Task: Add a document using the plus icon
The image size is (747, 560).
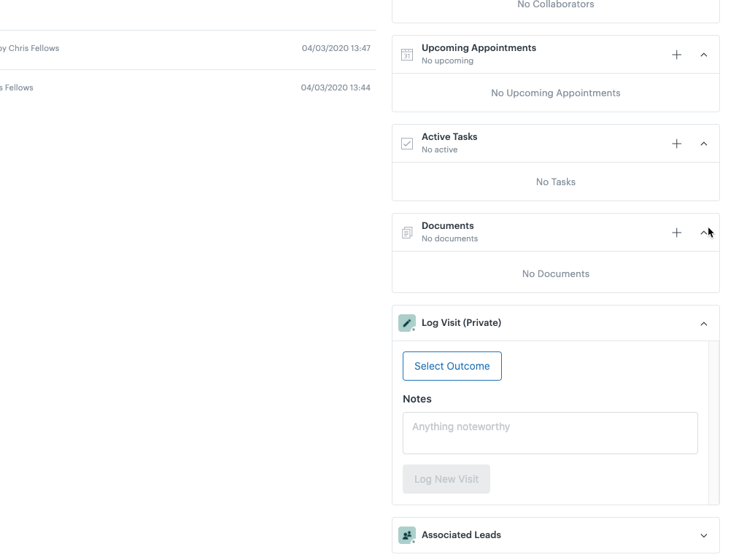Action: (676, 232)
